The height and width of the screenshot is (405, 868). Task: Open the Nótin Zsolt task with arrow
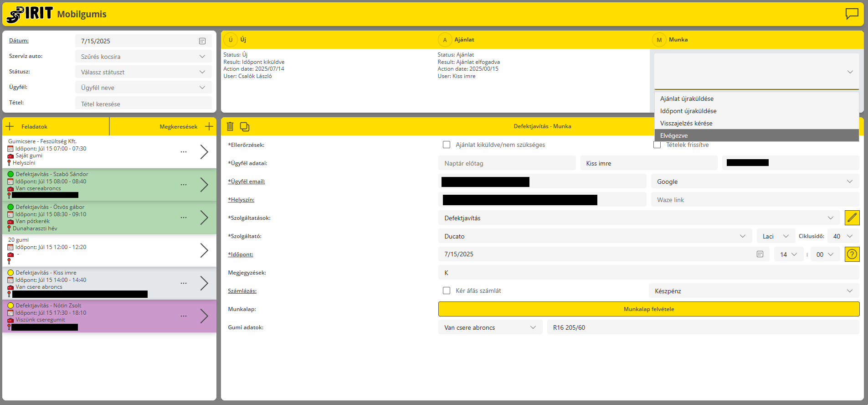pyautogui.click(x=204, y=316)
